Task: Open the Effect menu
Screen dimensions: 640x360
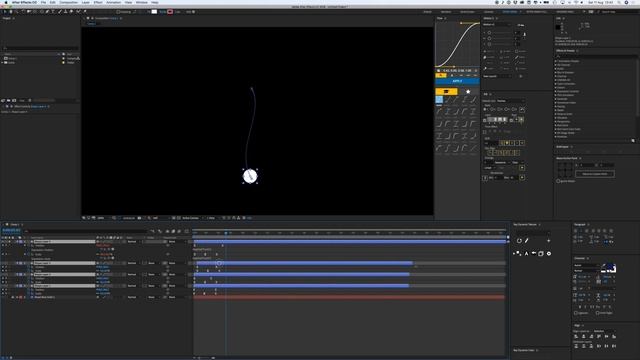Action: coord(98,2)
